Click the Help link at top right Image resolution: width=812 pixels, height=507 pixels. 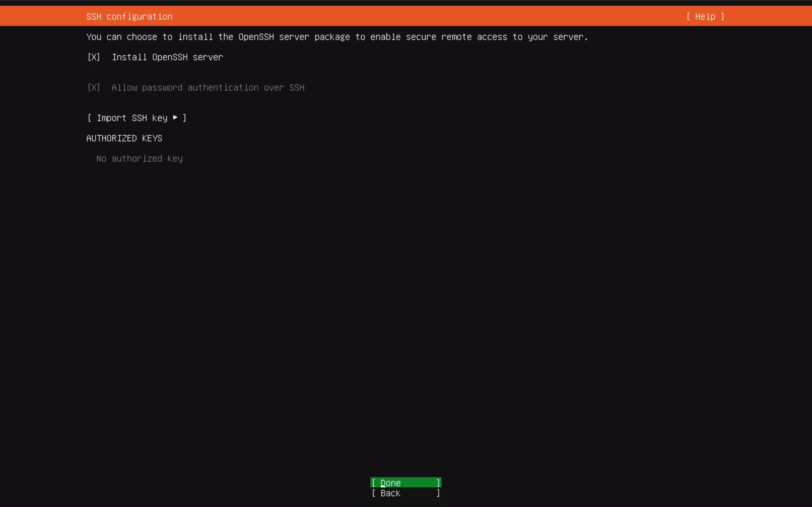click(x=704, y=16)
